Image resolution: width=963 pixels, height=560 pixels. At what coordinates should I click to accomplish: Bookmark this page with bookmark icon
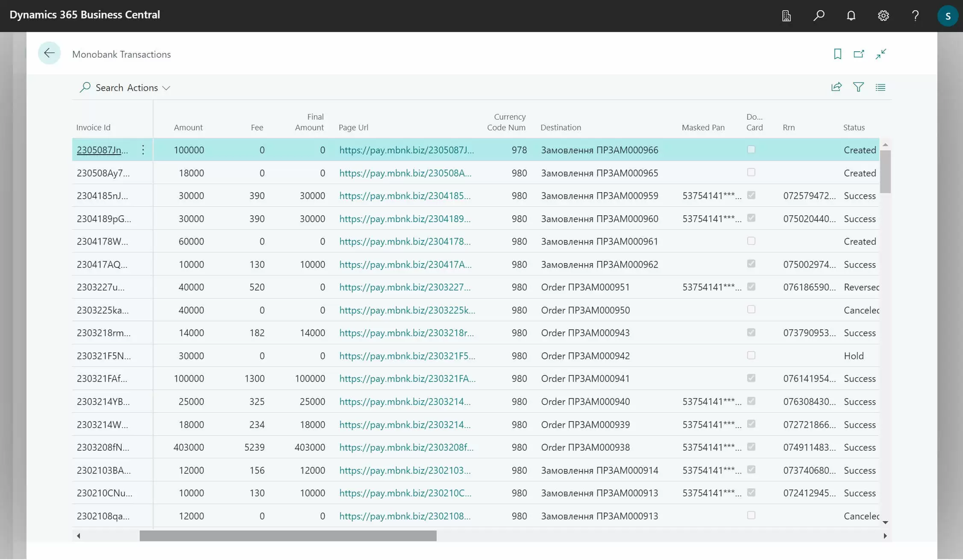point(837,54)
